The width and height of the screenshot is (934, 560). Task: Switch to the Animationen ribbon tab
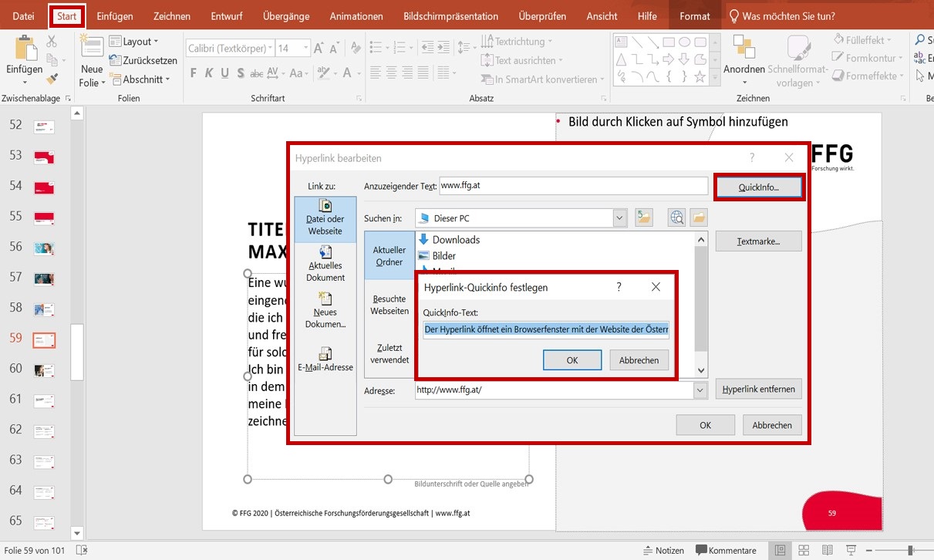[356, 15]
